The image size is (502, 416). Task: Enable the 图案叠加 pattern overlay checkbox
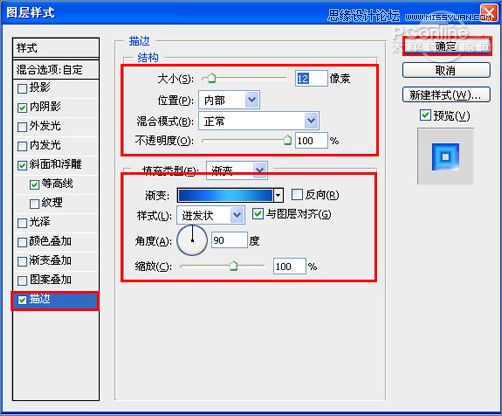point(22,281)
